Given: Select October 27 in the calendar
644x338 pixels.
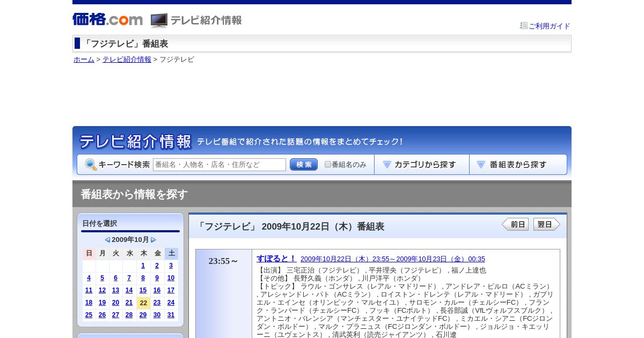Looking at the screenshot, I should click(x=116, y=315).
